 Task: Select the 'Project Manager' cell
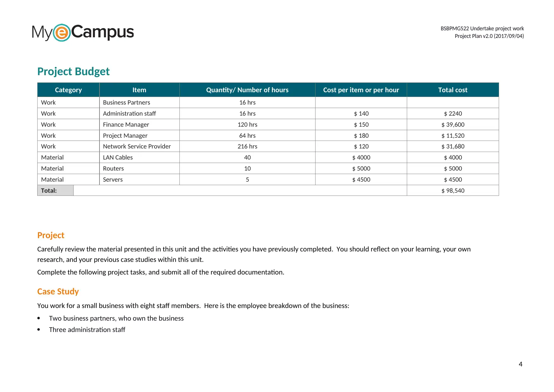(139, 136)
